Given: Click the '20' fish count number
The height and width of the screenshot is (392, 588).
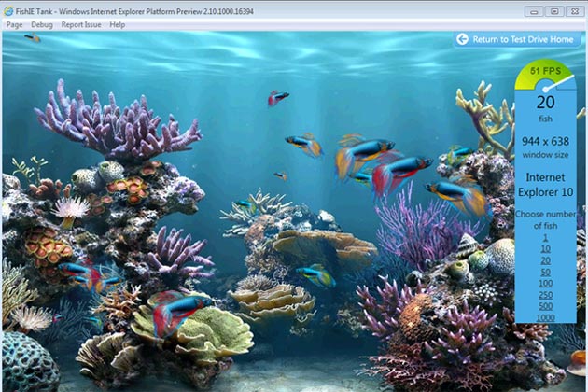Looking at the screenshot, I should pyautogui.click(x=545, y=103).
